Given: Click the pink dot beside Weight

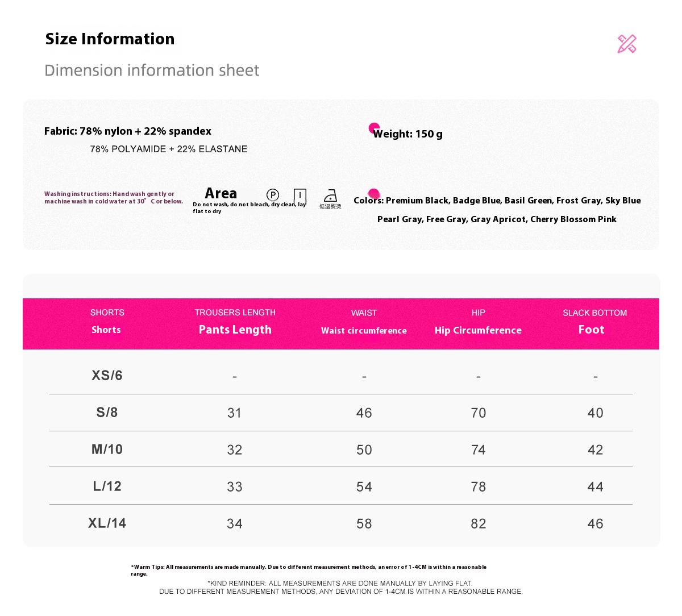Looking at the screenshot, I should (374, 128).
